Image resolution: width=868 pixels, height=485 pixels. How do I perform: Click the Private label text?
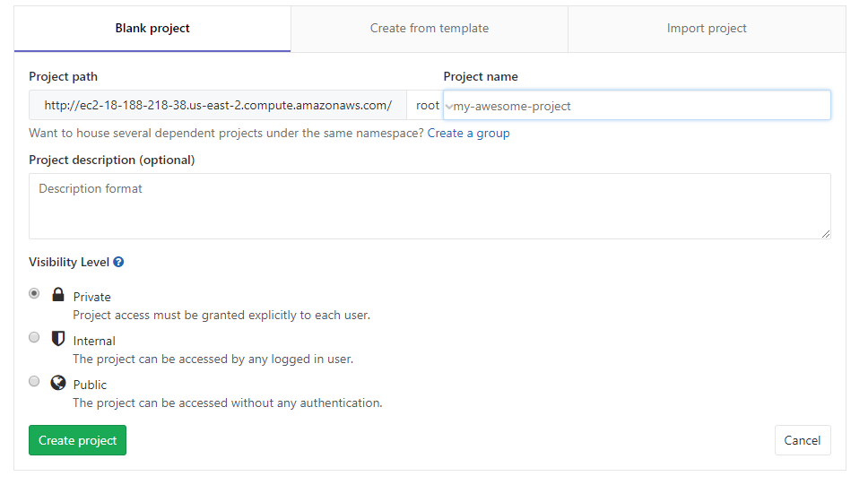click(x=92, y=297)
